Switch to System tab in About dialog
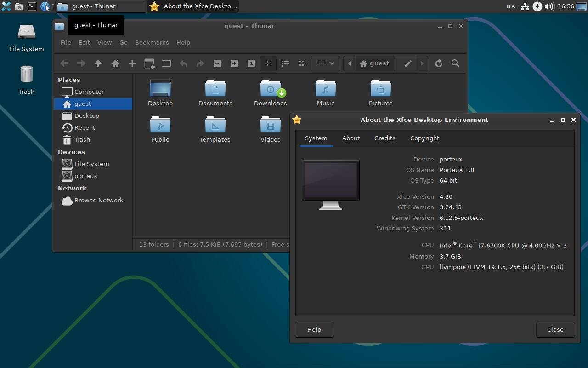This screenshot has width=588, height=368. 316,138
